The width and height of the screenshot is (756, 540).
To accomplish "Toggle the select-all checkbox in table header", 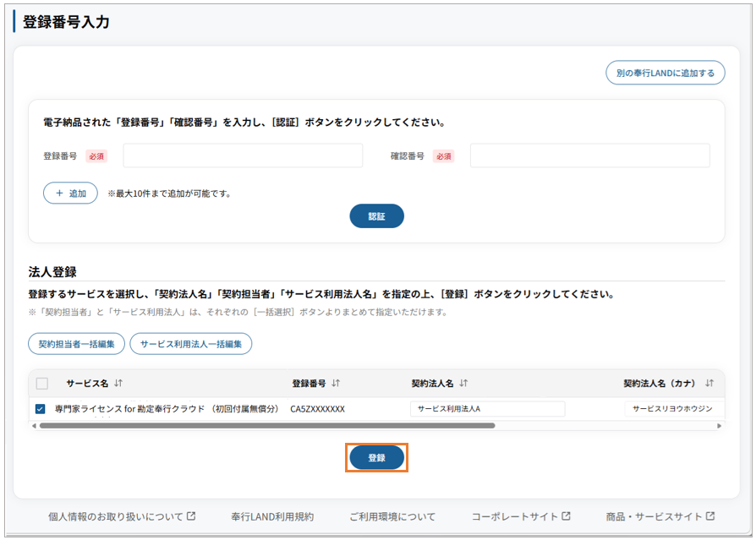I will click(42, 384).
